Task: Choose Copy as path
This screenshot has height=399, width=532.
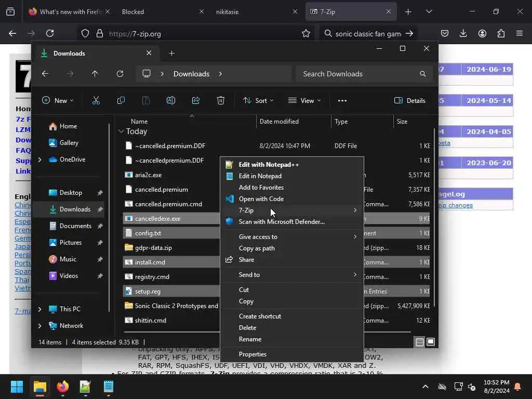Action: tap(292, 248)
